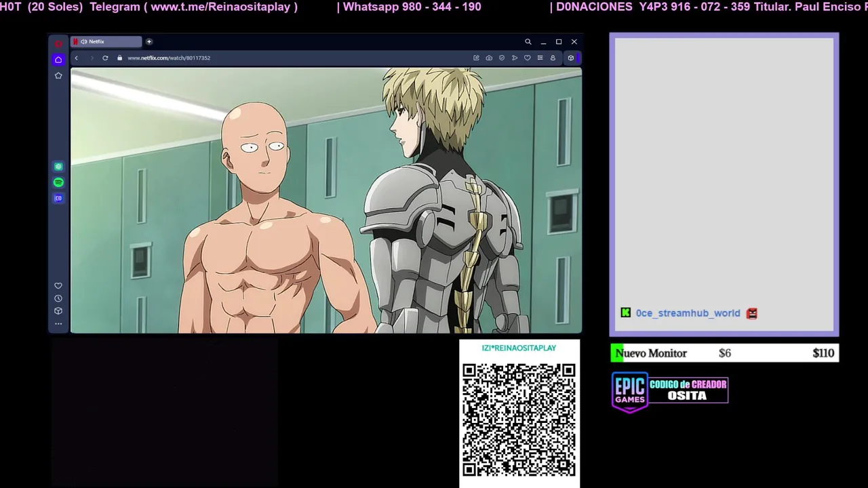Take a snapshot with the camera icon
This screenshot has width=868, height=488.
489,58
